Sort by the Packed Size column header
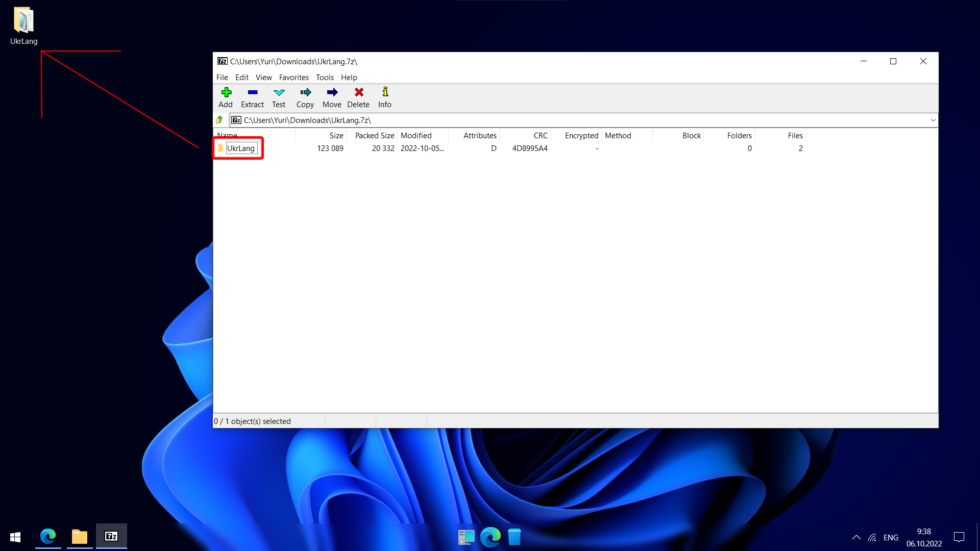This screenshot has height=551, width=980. click(374, 136)
